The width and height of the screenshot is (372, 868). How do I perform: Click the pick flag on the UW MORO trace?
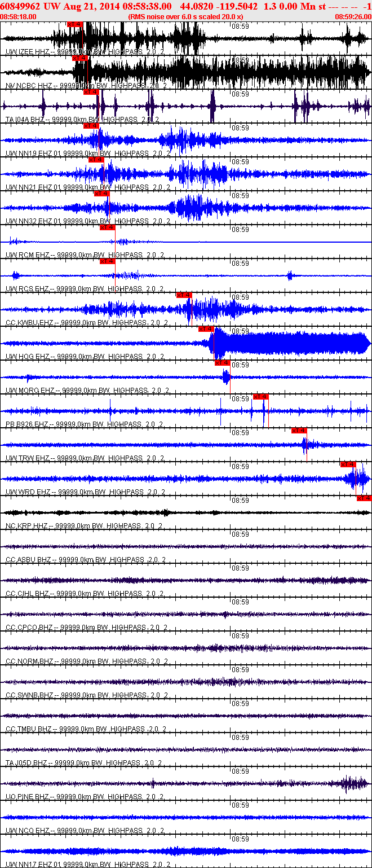pos(223,362)
